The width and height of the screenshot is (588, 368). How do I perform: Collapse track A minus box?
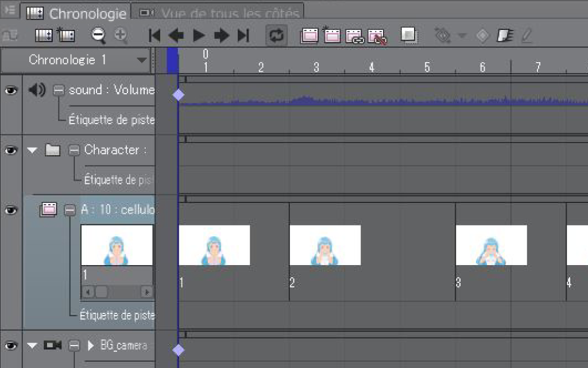(69, 210)
